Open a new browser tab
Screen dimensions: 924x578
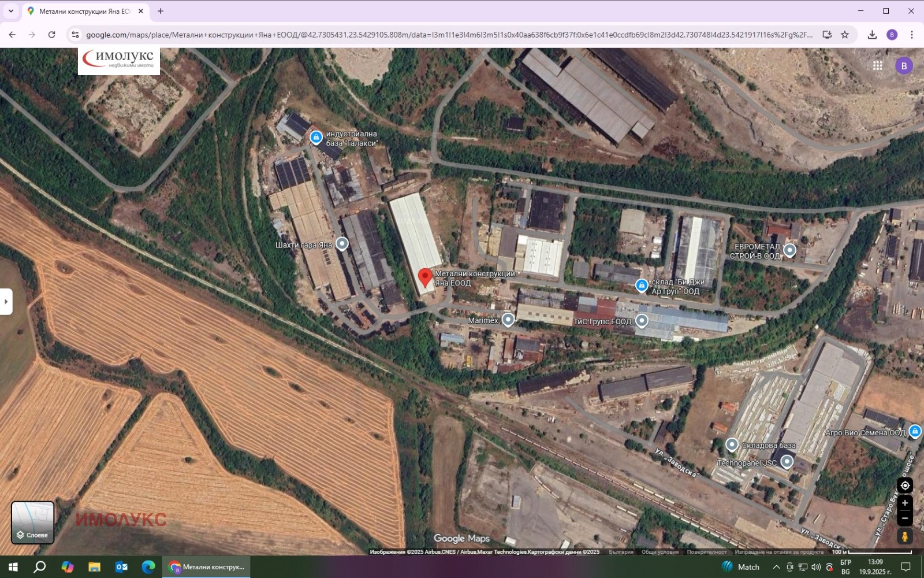tap(161, 11)
